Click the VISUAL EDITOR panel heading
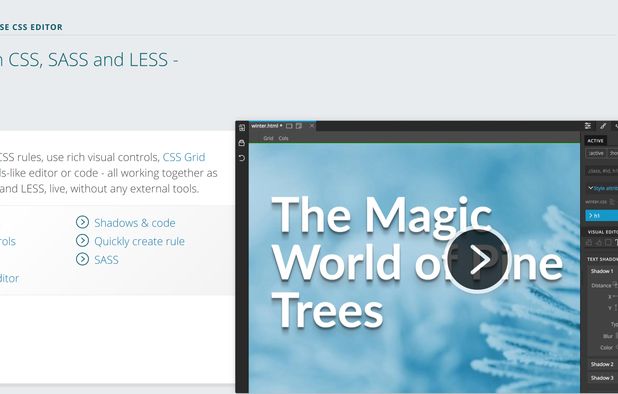Viewport: 618px width, 394px height. pos(603,232)
